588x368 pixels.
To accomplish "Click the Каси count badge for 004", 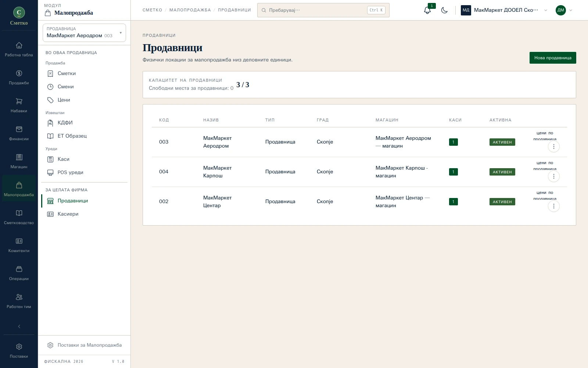I will (x=453, y=172).
